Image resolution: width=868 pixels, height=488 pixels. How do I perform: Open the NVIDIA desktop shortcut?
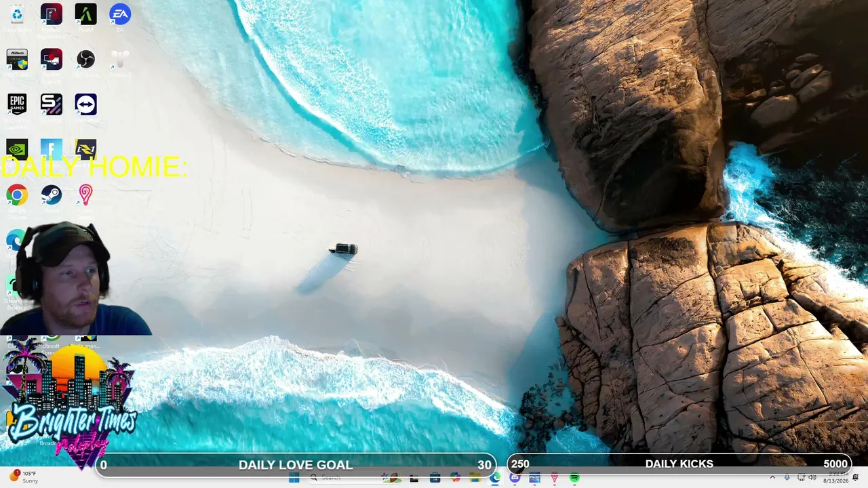[x=17, y=149]
